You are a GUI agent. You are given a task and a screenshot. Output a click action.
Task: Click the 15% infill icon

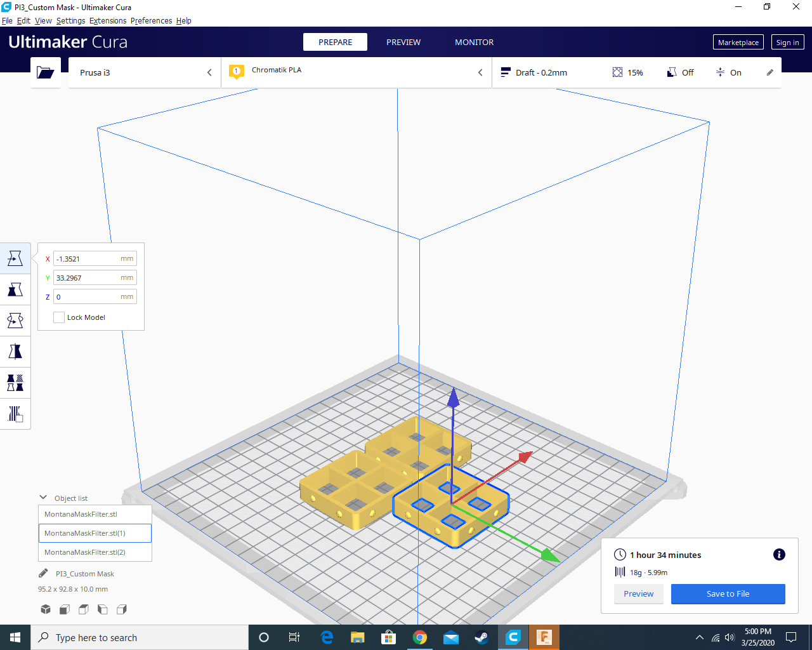(x=617, y=72)
